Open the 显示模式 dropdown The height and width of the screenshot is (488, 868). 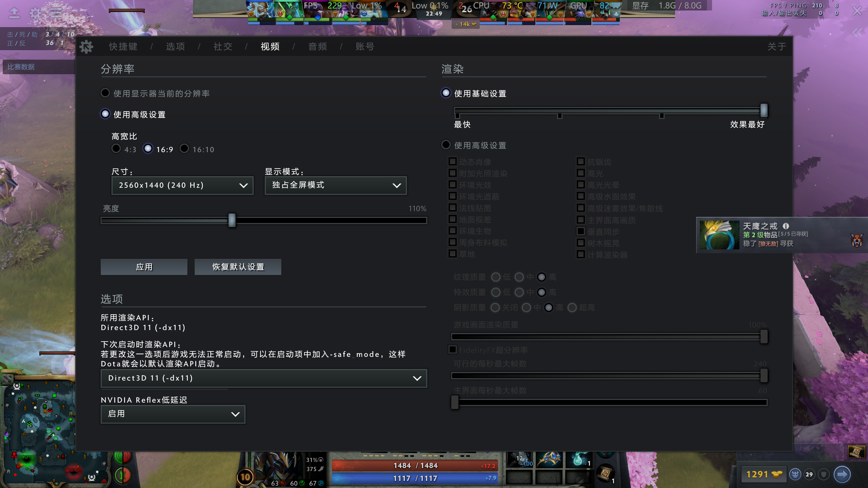[336, 185]
